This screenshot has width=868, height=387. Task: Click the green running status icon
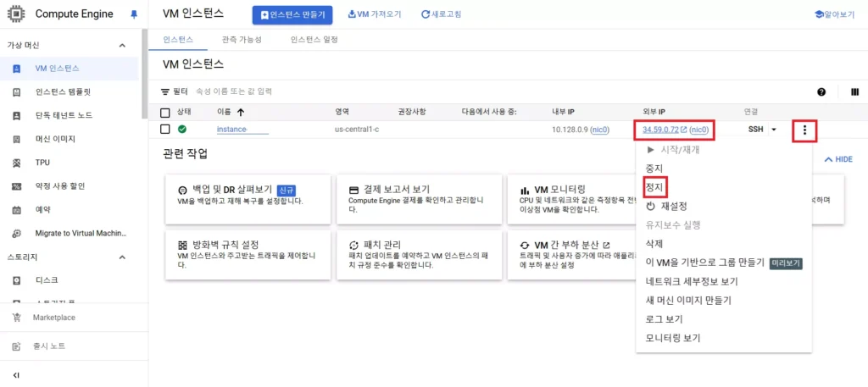(x=181, y=130)
